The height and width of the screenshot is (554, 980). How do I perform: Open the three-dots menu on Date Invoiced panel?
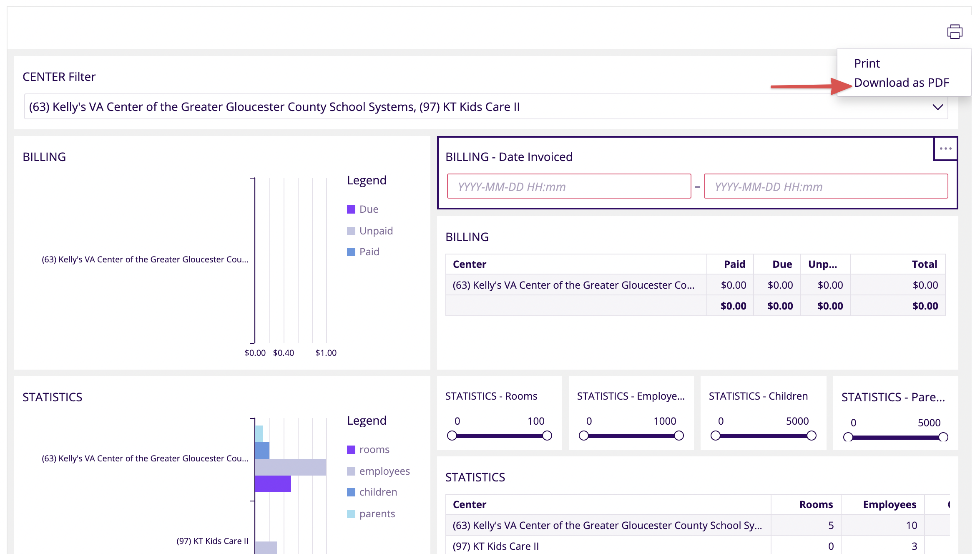click(945, 149)
